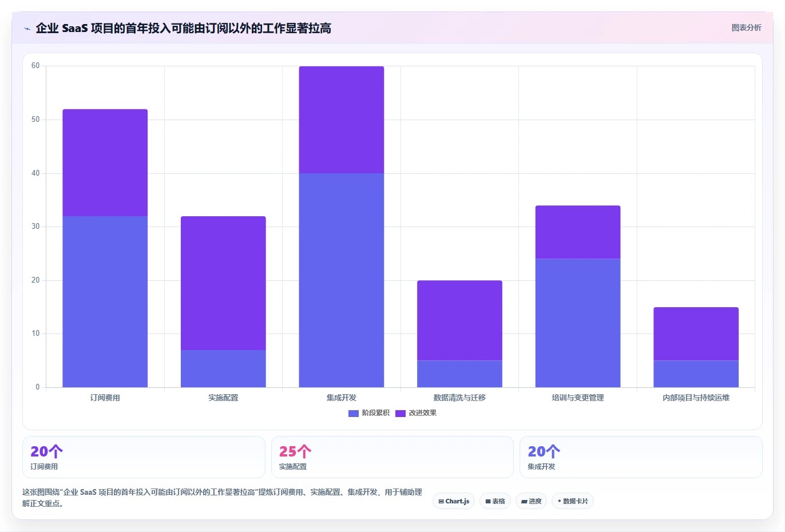Click the 30 y-axis tick label

pos(35,227)
